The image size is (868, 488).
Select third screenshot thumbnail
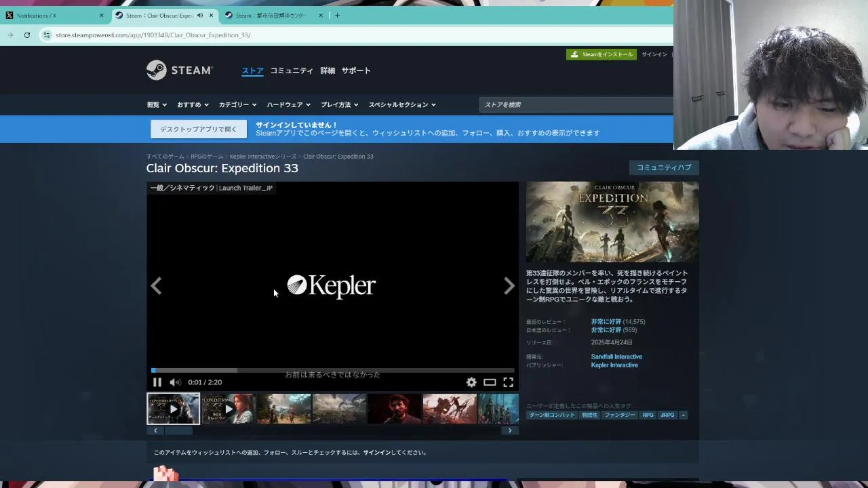(x=284, y=409)
